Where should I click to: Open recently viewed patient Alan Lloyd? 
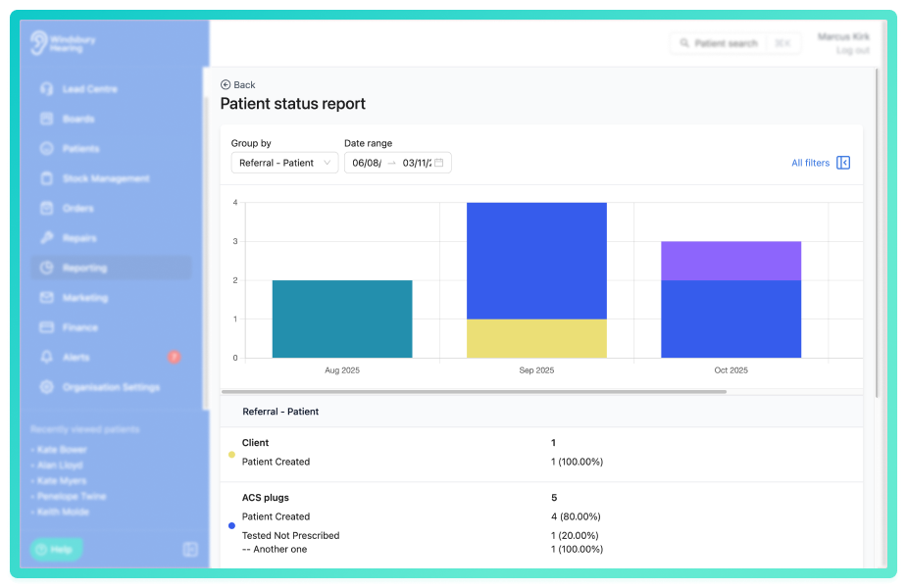[x=60, y=465]
